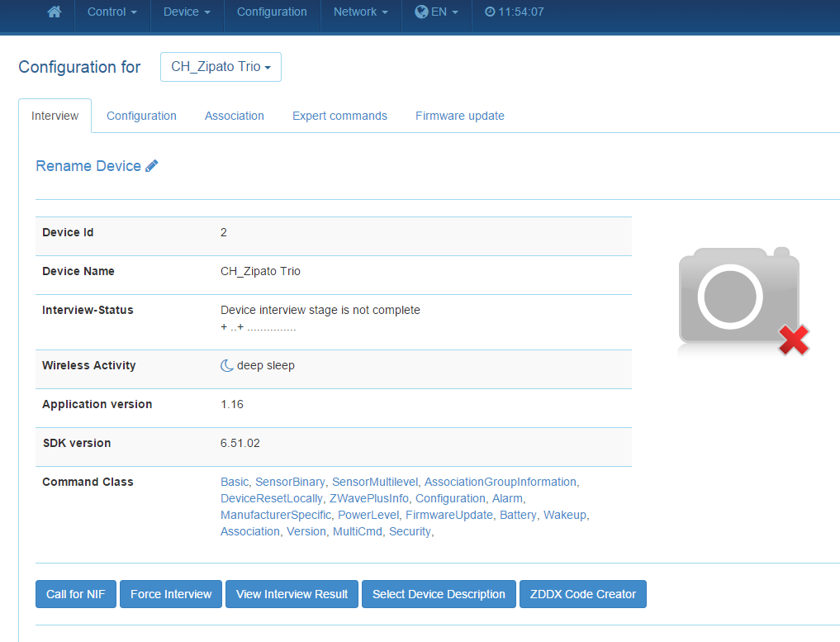Image resolution: width=840 pixels, height=642 pixels.
Task: Click the clock icon in navbar
Action: click(490, 12)
